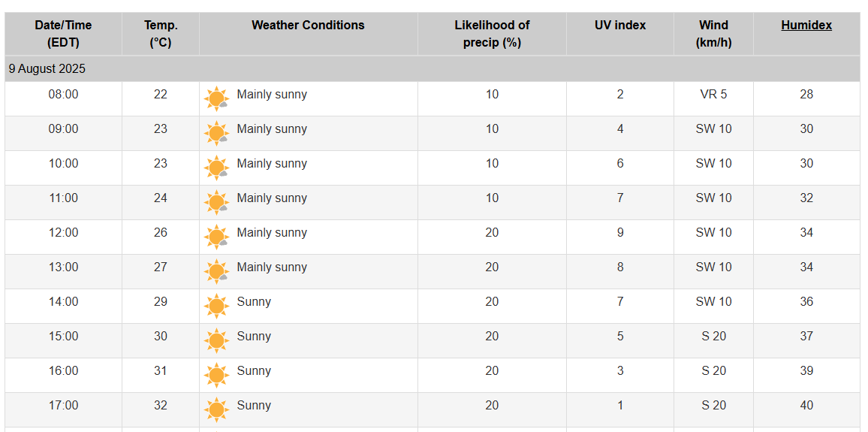The width and height of the screenshot is (868, 432).
Task: Click the Sunny icon at 15:00
Action: pos(216,340)
